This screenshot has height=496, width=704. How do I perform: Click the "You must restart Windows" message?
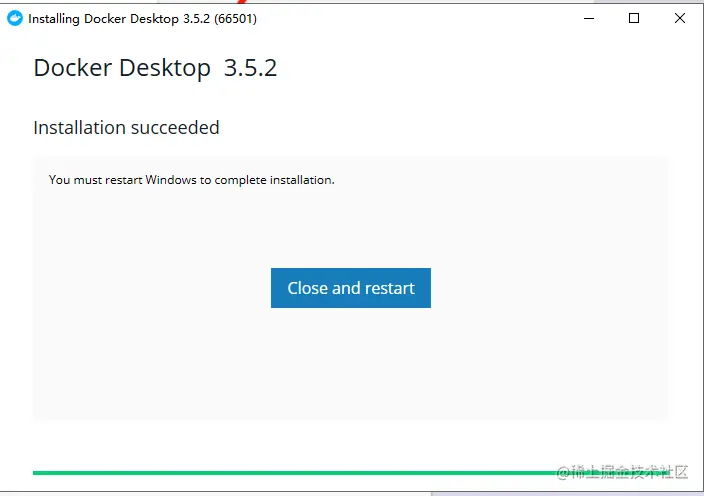click(x=192, y=180)
